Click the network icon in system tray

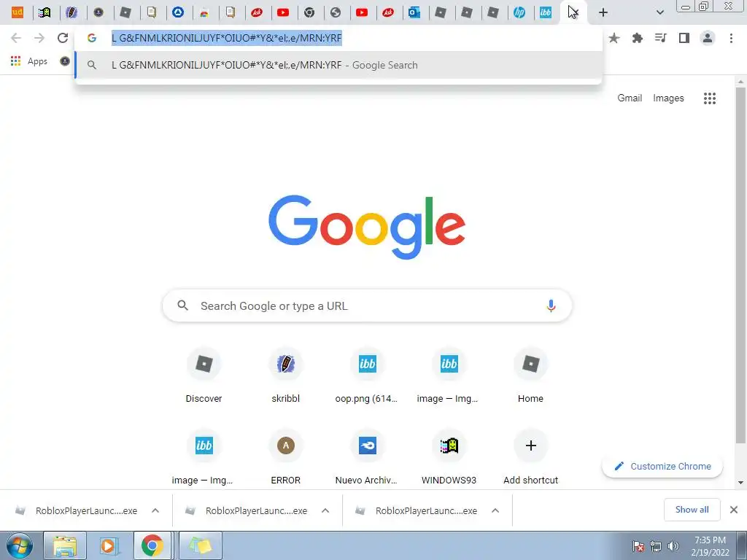(656, 546)
